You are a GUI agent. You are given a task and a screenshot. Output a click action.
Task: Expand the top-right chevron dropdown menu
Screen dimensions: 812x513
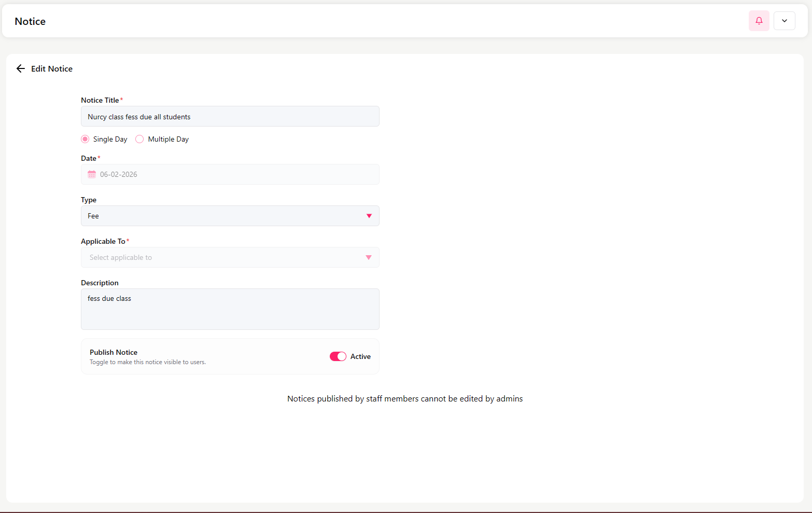(x=784, y=21)
